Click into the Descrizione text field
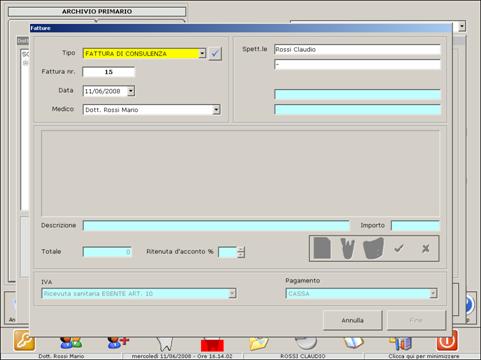Image resolution: width=481 pixels, height=360 pixels. pos(216,226)
